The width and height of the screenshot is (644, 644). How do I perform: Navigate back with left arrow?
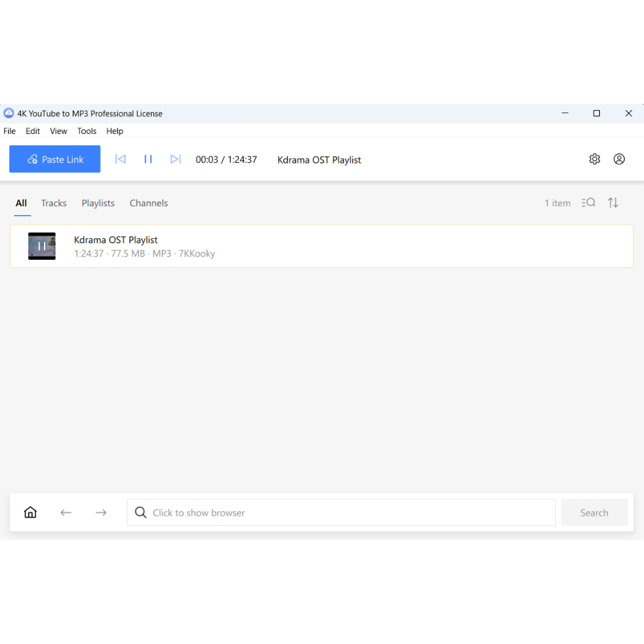coord(65,512)
